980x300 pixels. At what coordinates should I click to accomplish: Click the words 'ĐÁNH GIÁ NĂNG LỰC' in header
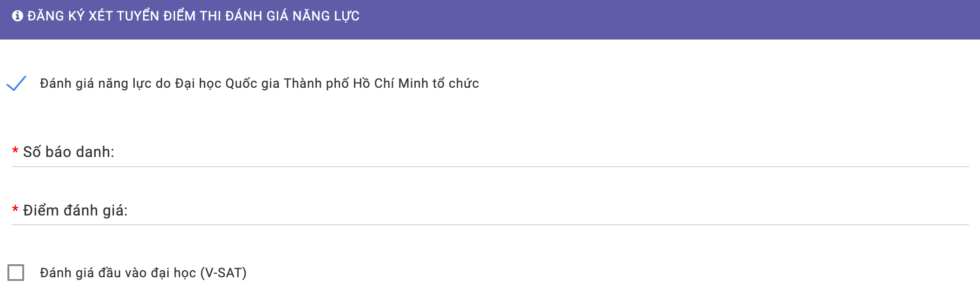pyautogui.click(x=292, y=16)
